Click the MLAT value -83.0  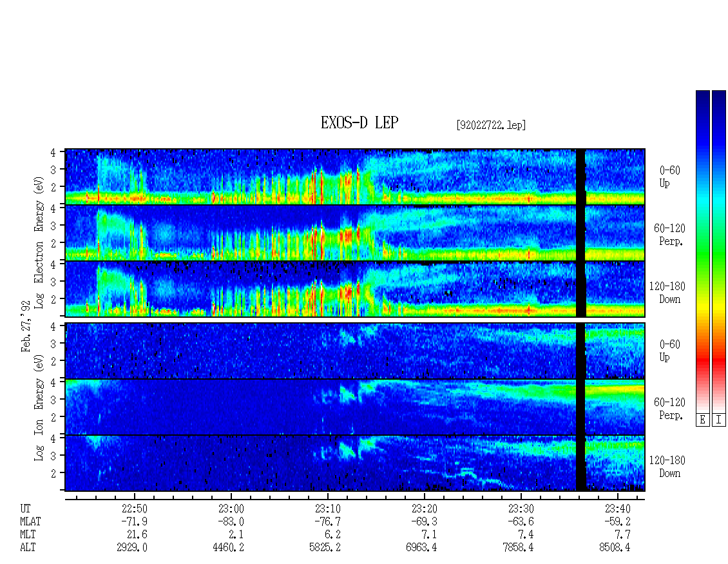click(231, 521)
